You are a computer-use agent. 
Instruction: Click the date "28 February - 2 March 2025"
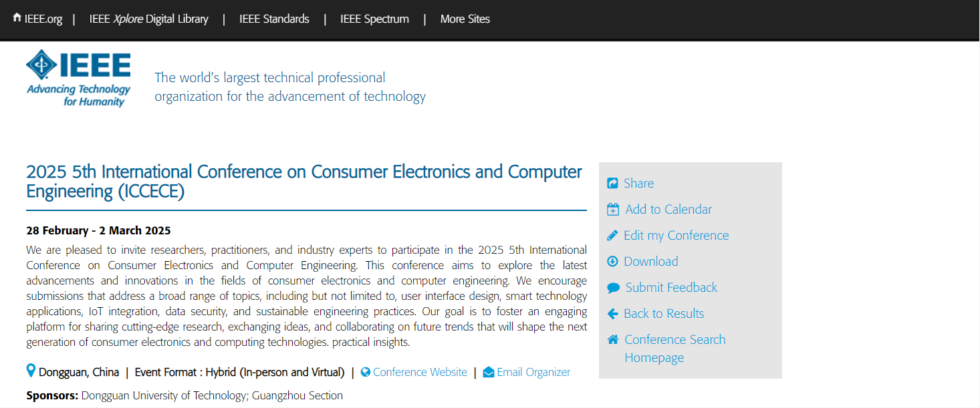point(98,230)
